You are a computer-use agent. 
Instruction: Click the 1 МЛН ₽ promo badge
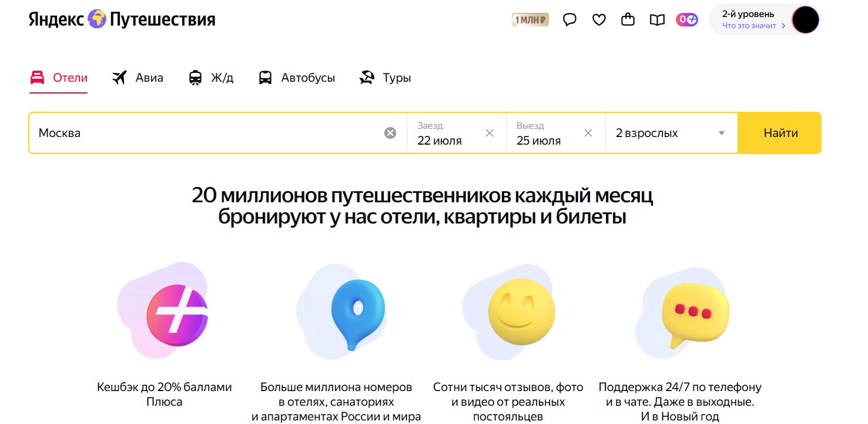530,20
